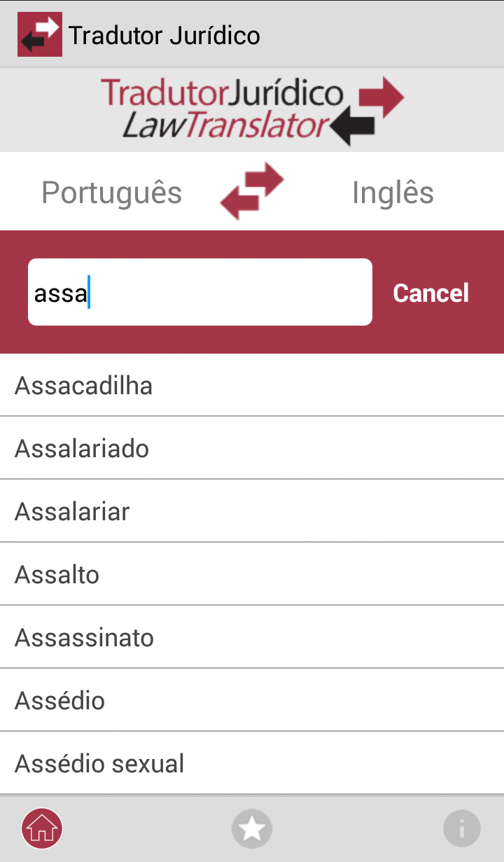Focus the search field containing "assa"
The width and height of the screenshot is (504, 862).
coord(200,292)
